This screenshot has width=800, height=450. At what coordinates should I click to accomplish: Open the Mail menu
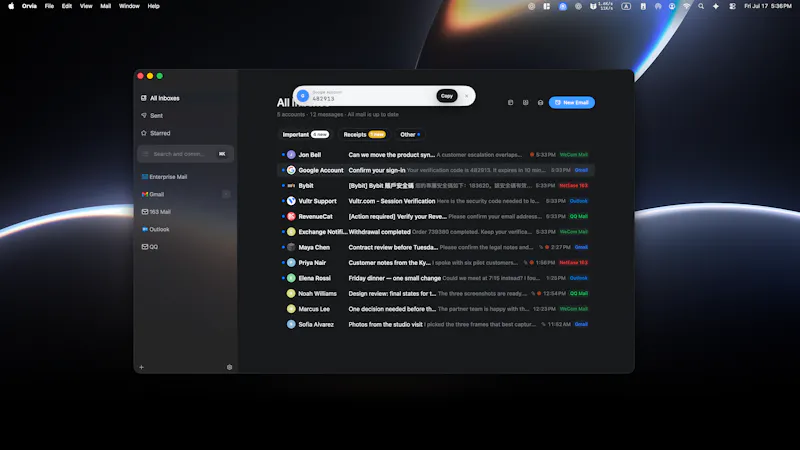click(106, 6)
